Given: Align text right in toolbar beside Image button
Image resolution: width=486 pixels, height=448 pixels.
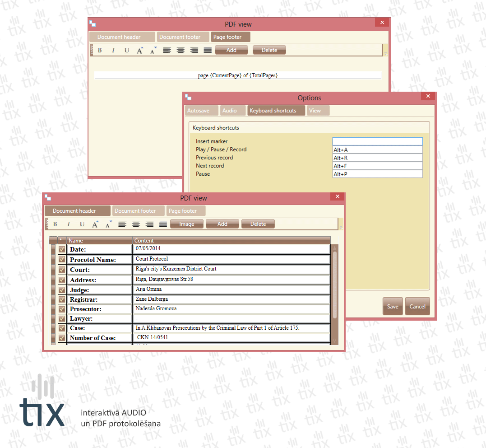Looking at the screenshot, I should pyautogui.click(x=149, y=224).
